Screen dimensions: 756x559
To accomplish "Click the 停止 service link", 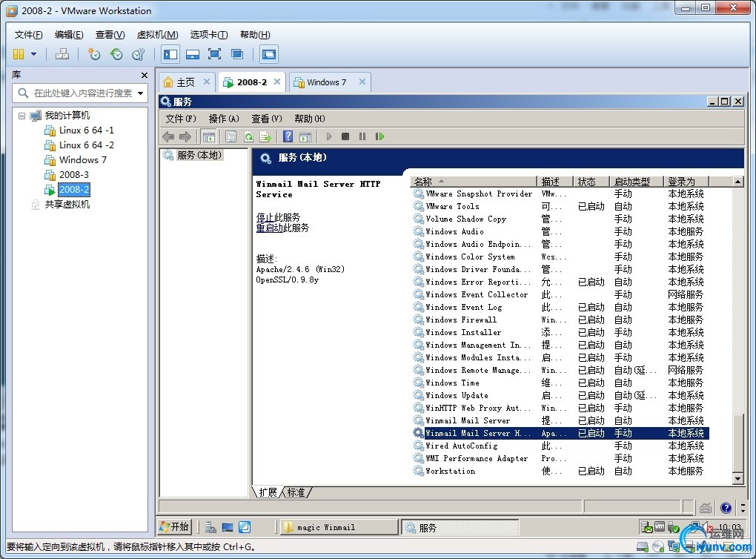I will [x=265, y=217].
